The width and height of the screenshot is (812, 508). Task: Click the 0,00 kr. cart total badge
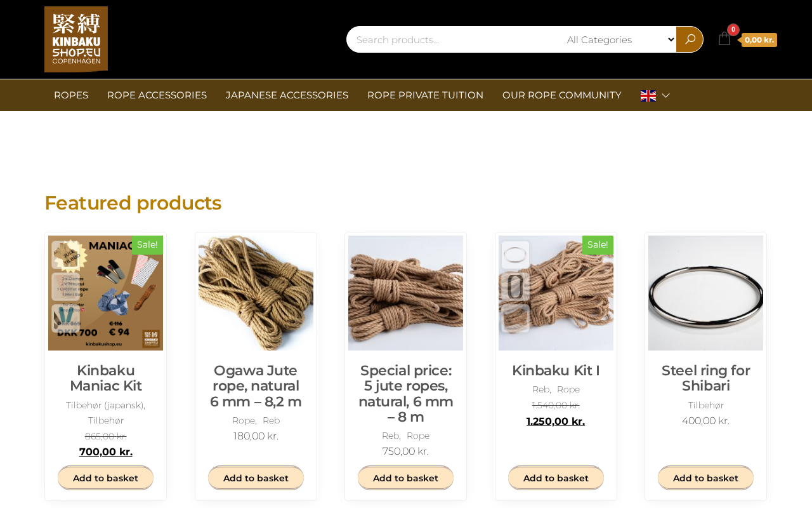(759, 40)
